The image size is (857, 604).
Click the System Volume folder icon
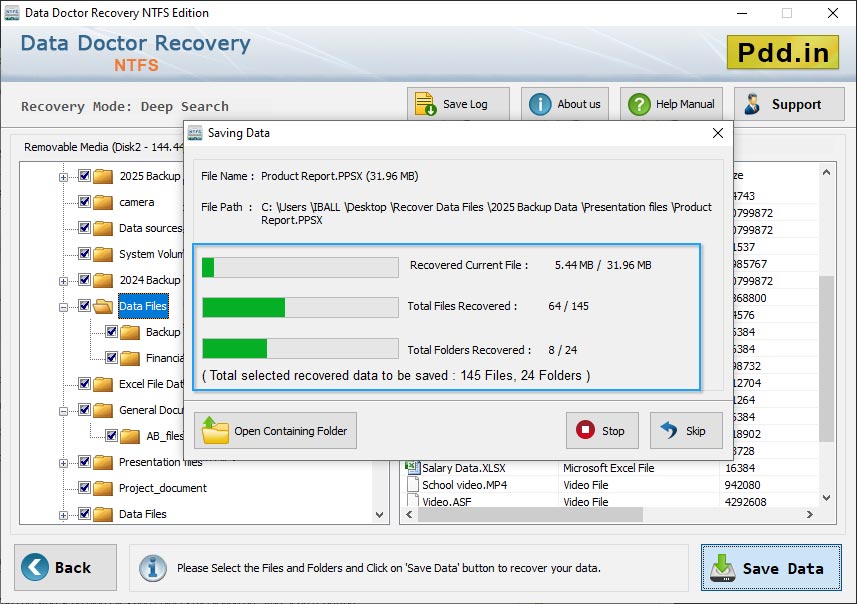click(103, 254)
